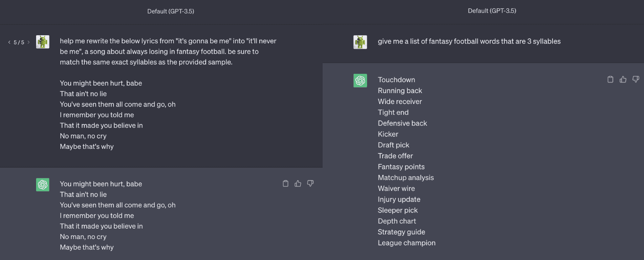This screenshot has height=260, width=644.
Task: Select left chat's Default (GPT-3.5) model header
Action: pos(171,11)
